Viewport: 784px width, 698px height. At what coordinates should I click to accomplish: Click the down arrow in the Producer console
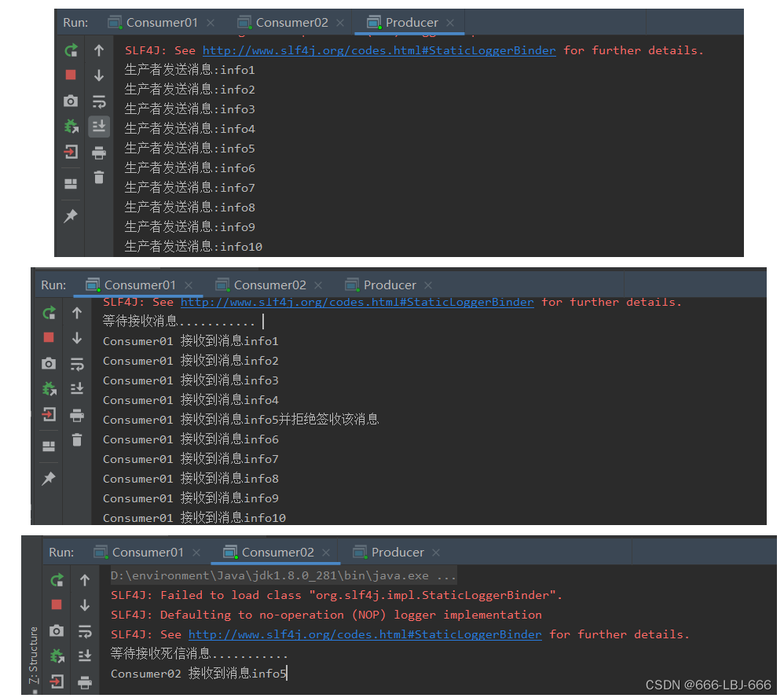point(99,75)
